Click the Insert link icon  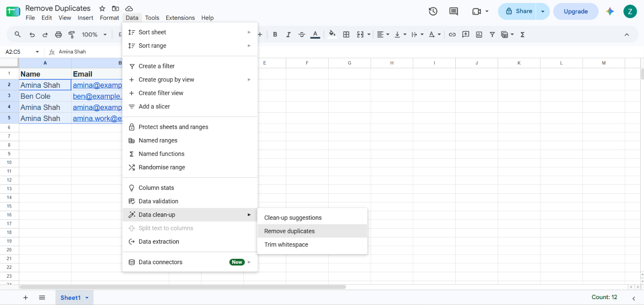click(x=452, y=34)
